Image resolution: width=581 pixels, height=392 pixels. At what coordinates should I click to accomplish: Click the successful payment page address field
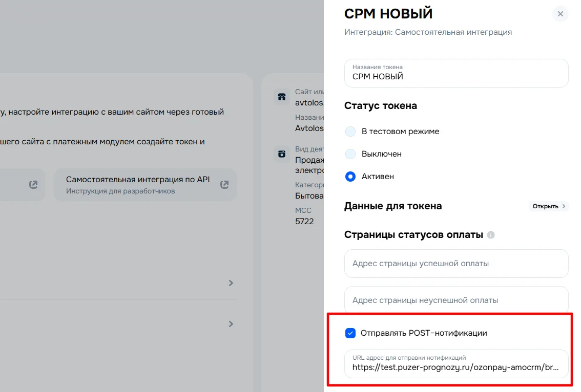pyautogui.click(x=456, y=264)
